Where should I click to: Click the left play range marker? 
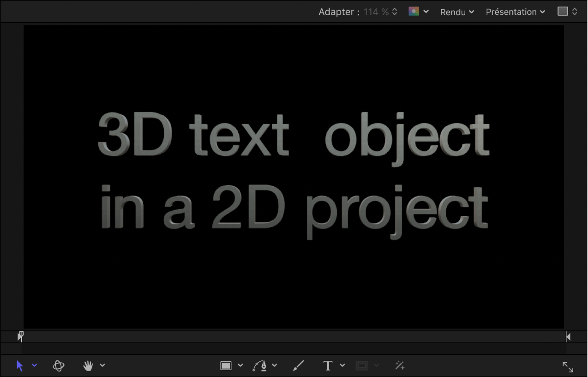pyautogui.click(x=20, y=336)
